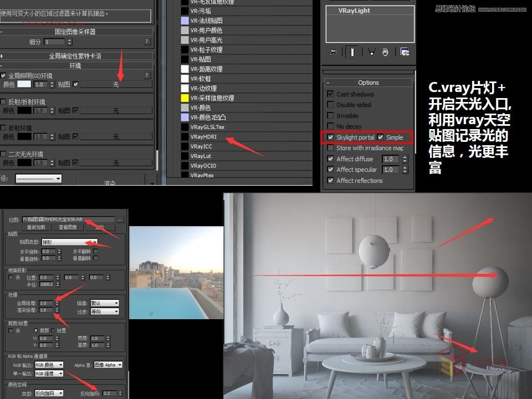The image size is (532, 399).
Task: Toggle the Cast shadows checkbox
Action: click(x=331, y=94)
